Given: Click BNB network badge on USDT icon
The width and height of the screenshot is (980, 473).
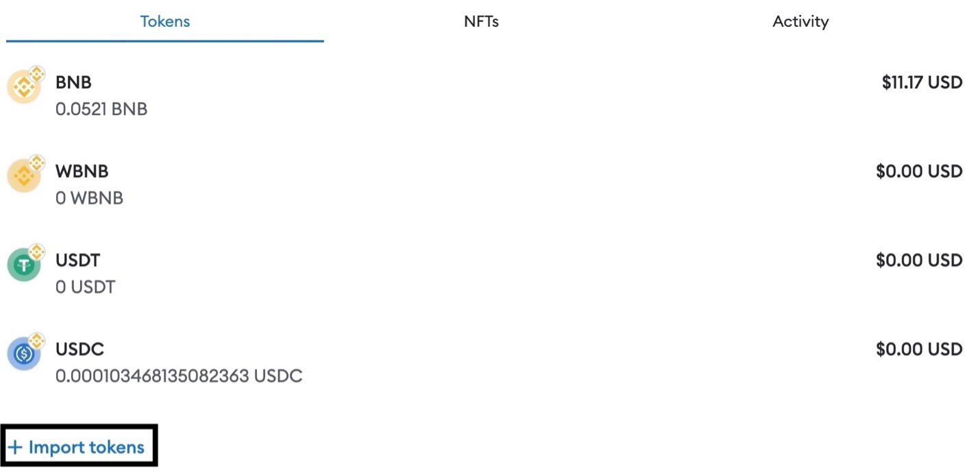Looking at the screenshot, I should (36, 252).
